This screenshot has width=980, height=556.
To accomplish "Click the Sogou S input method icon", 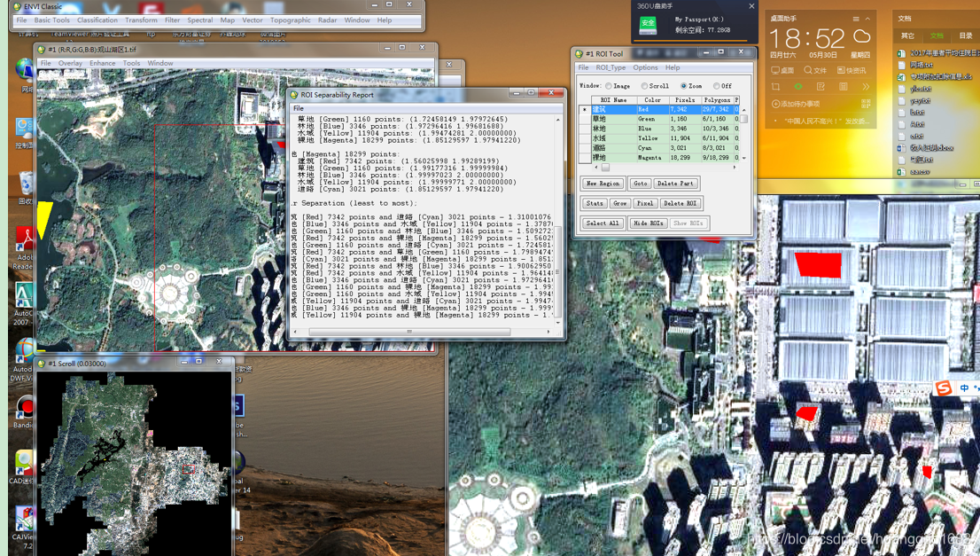I will 944,388.
